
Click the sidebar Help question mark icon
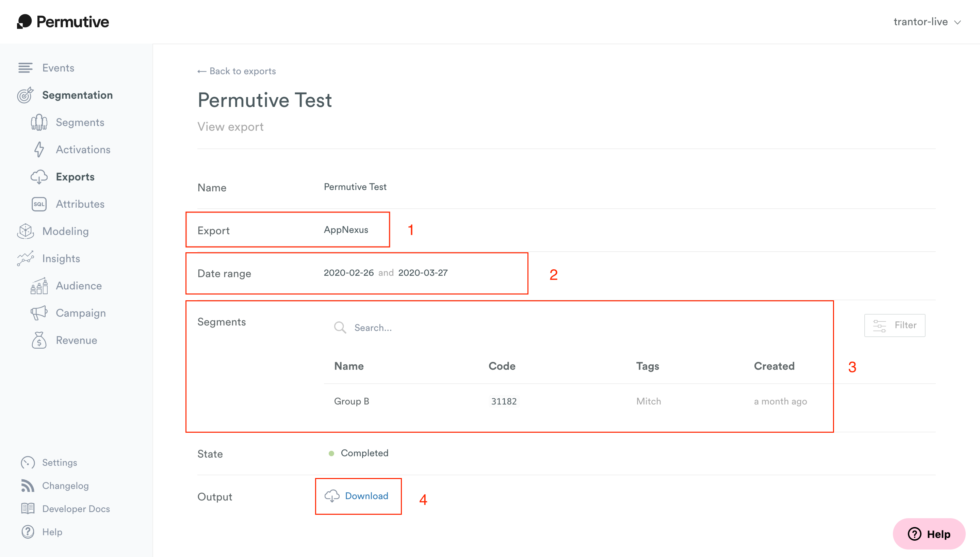[28, 532]
